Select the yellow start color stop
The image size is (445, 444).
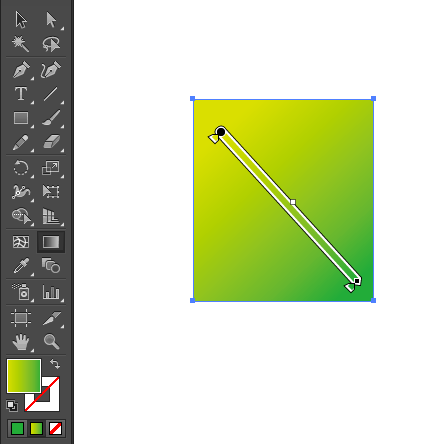tap(214, 138)
